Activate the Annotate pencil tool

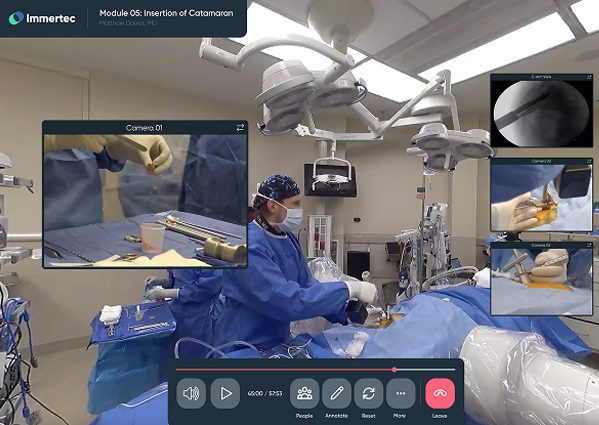coord(337,393)
